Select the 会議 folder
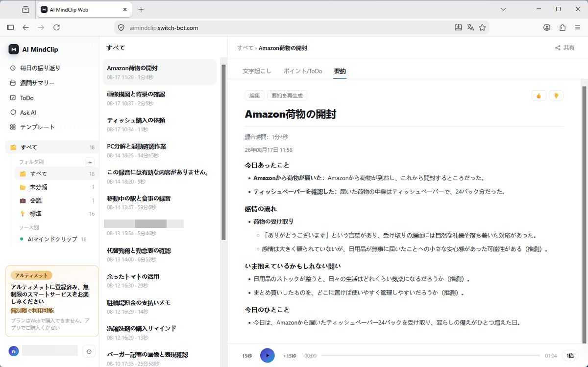Image resolution: width=588 pixels, height=367 pixels. (56, 200)
